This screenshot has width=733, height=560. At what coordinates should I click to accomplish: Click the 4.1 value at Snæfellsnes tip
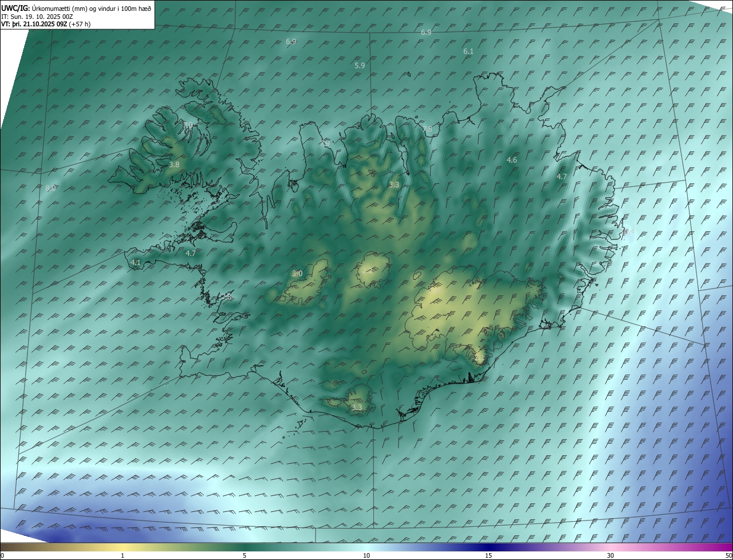136,262
